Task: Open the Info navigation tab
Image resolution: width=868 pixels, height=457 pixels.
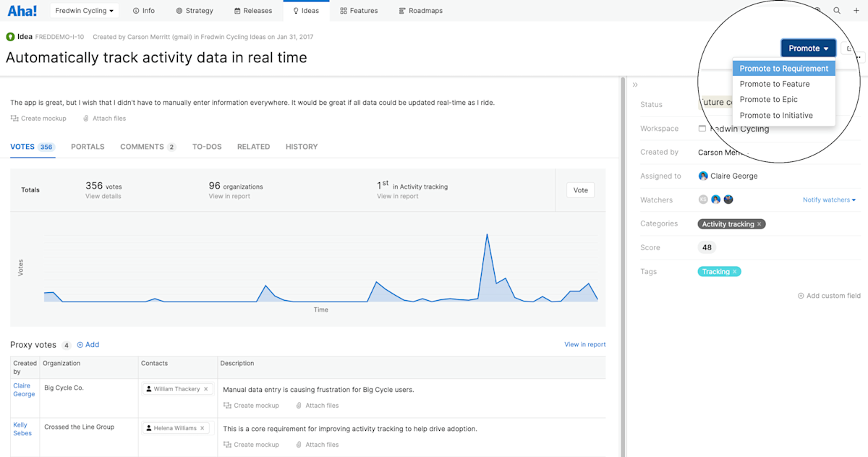Action: click(x=143, y=11)
